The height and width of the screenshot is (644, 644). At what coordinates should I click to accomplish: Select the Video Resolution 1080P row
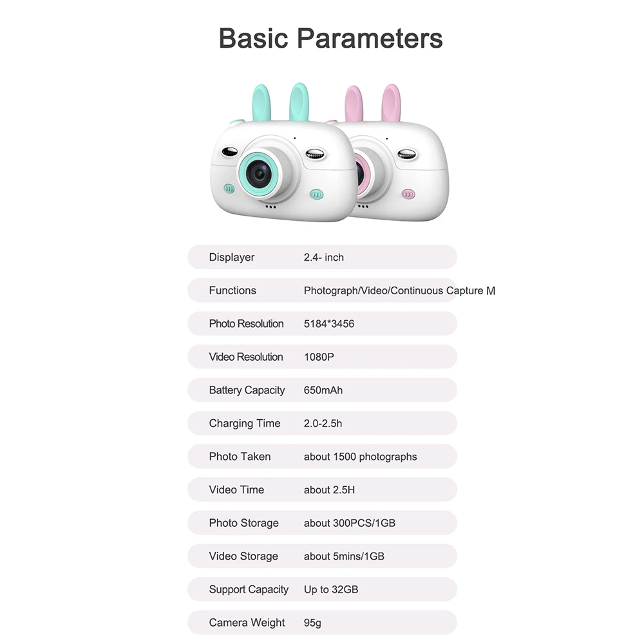[x=323, y=357]
